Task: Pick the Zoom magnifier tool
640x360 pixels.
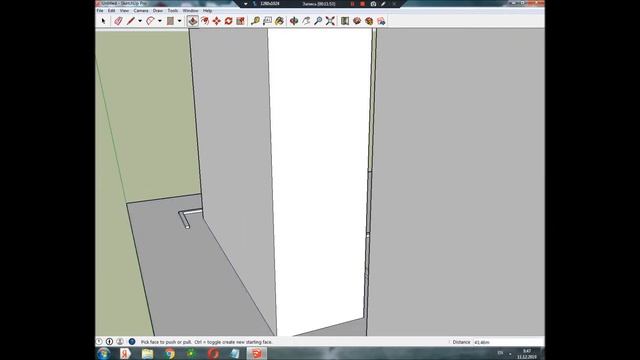Action: pos(318,21)
